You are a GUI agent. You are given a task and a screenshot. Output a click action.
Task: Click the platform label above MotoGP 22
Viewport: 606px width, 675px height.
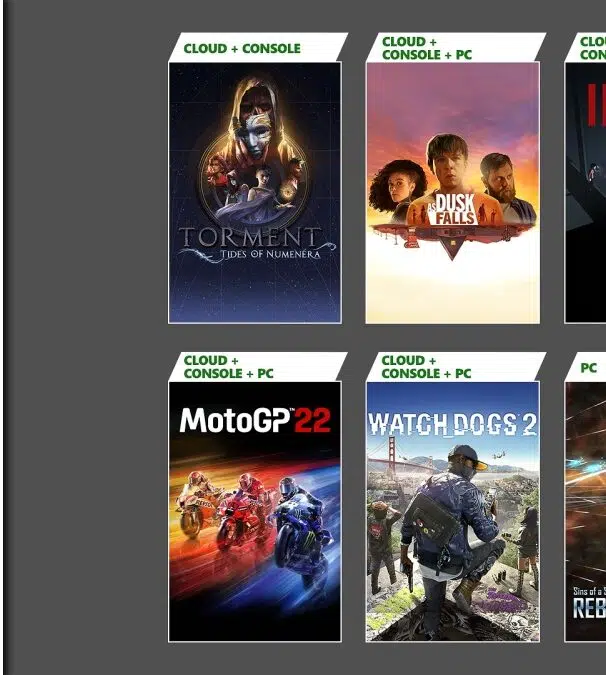coord(228,367)
